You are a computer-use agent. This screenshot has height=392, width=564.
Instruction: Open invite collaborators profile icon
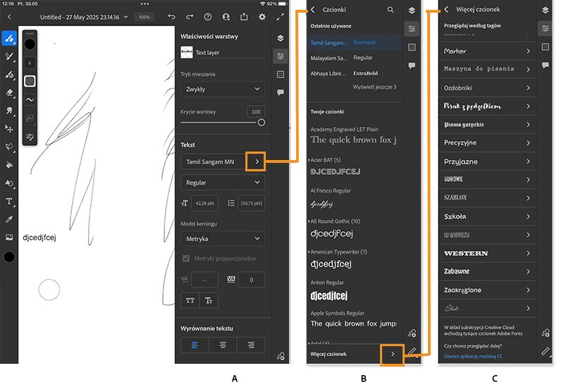[226, 17]
